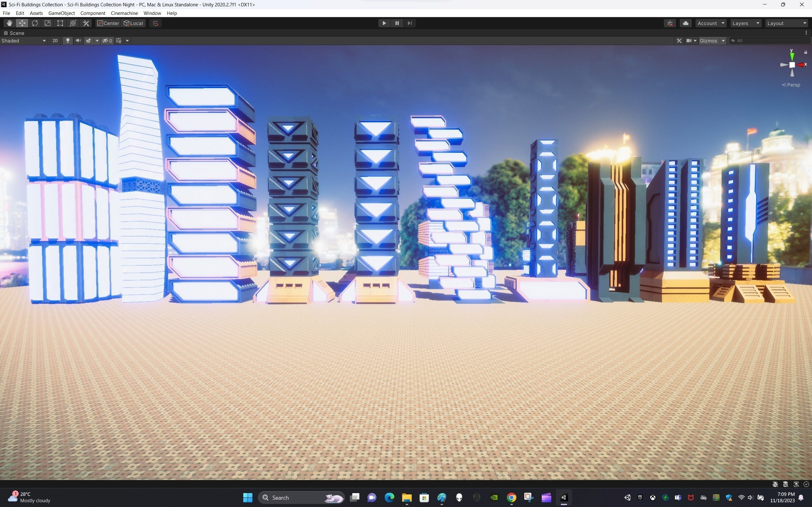Select the Hand tool

10,23
